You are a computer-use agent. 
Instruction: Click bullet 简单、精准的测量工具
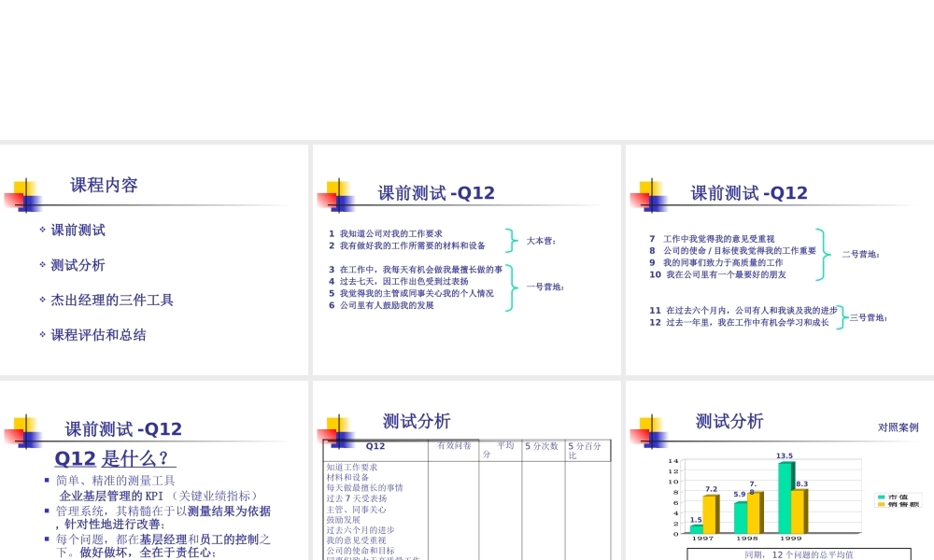(116, 481)
